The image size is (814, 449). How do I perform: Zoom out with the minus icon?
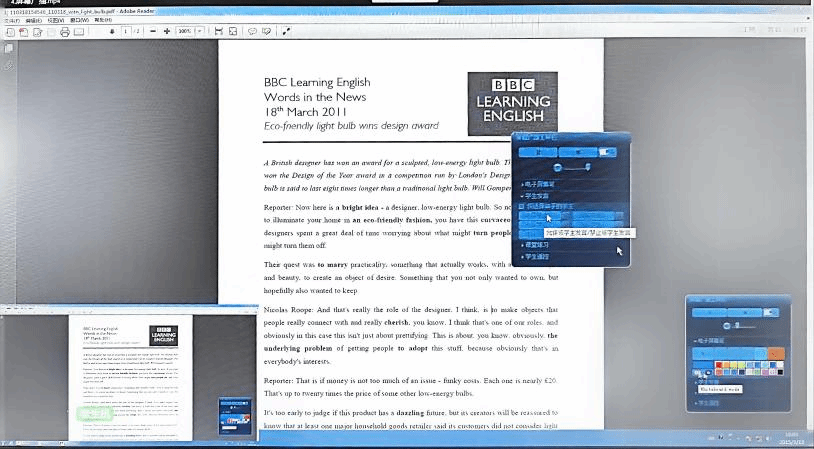click(153, 32)
